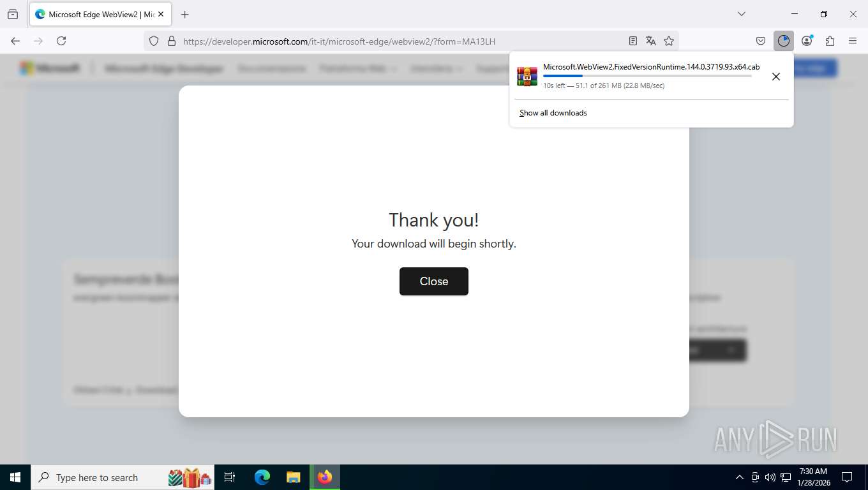868x490 pixels.
Task: Select the Microsoft Edge WebView2 tab
Action: [100, 14]
